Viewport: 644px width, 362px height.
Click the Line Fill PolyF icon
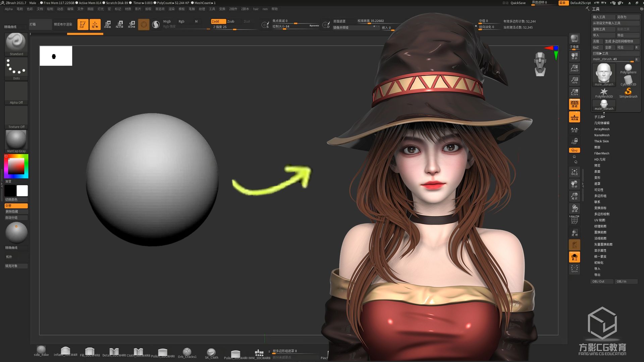click(x=574, y=220)
